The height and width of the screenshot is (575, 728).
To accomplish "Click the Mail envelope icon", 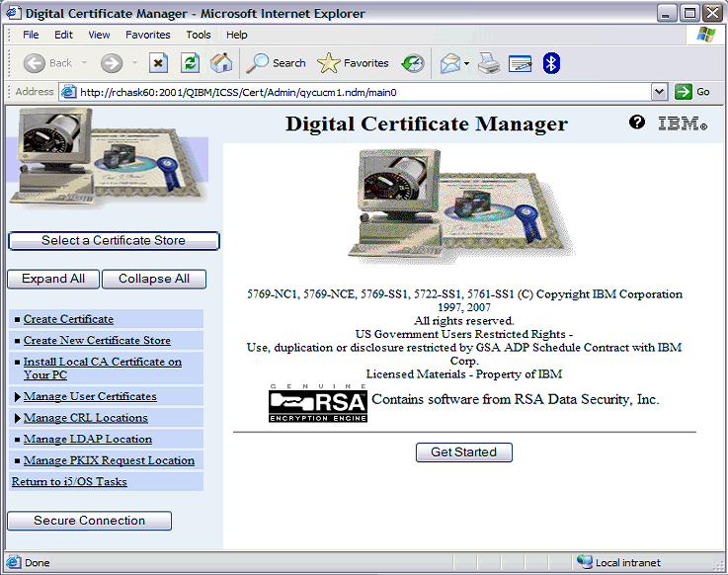I will point(449,63).
